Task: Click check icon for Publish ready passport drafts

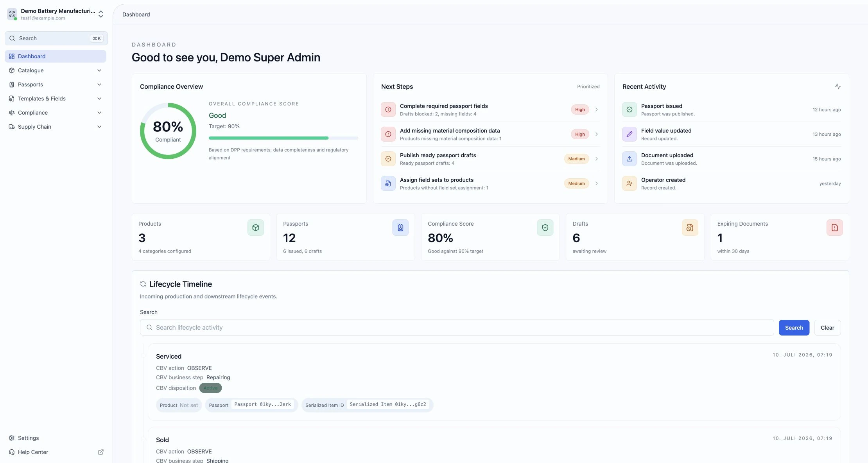Action: [388, 159]
